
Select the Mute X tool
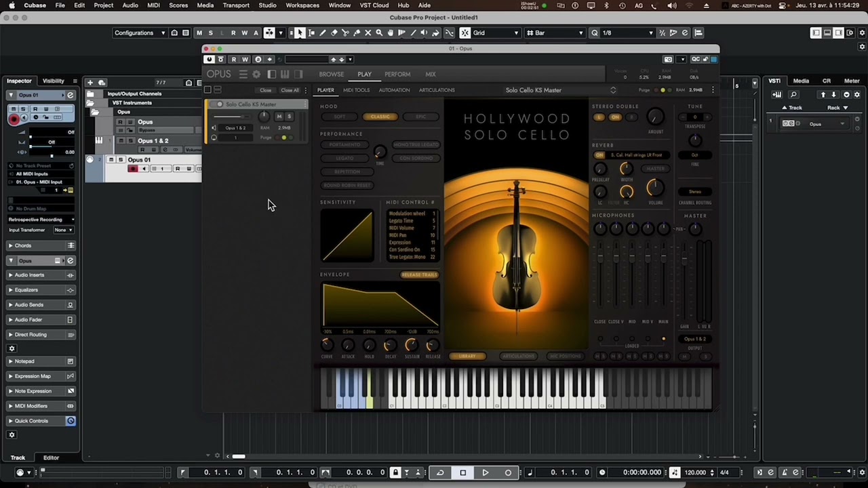[368, 33]
